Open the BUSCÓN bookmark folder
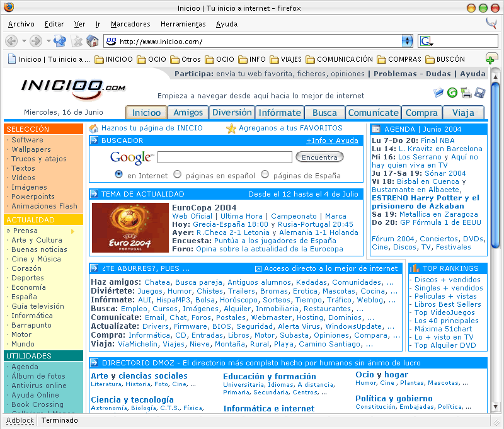 [x=445, y=59]
